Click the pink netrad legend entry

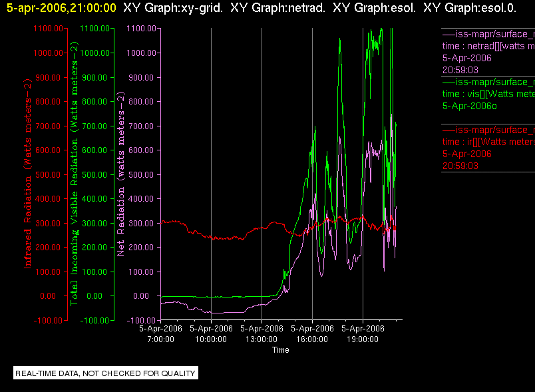pyautogui.click(x=488, y=52)
